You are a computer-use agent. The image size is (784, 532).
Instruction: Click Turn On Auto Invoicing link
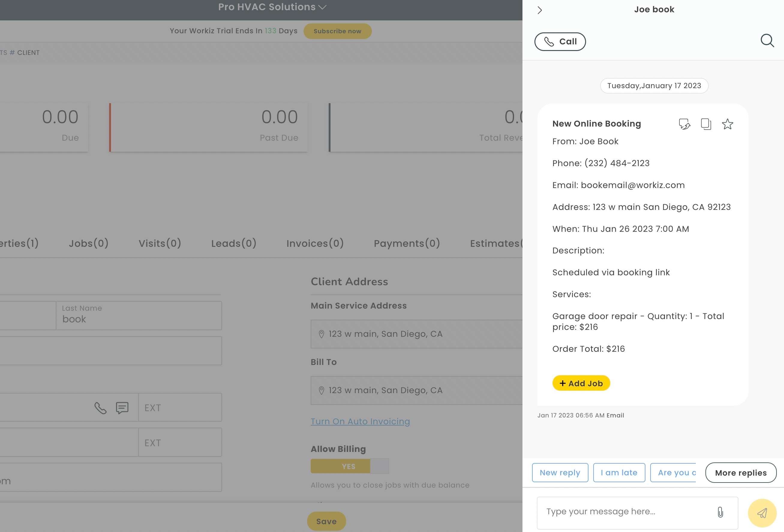360,421
